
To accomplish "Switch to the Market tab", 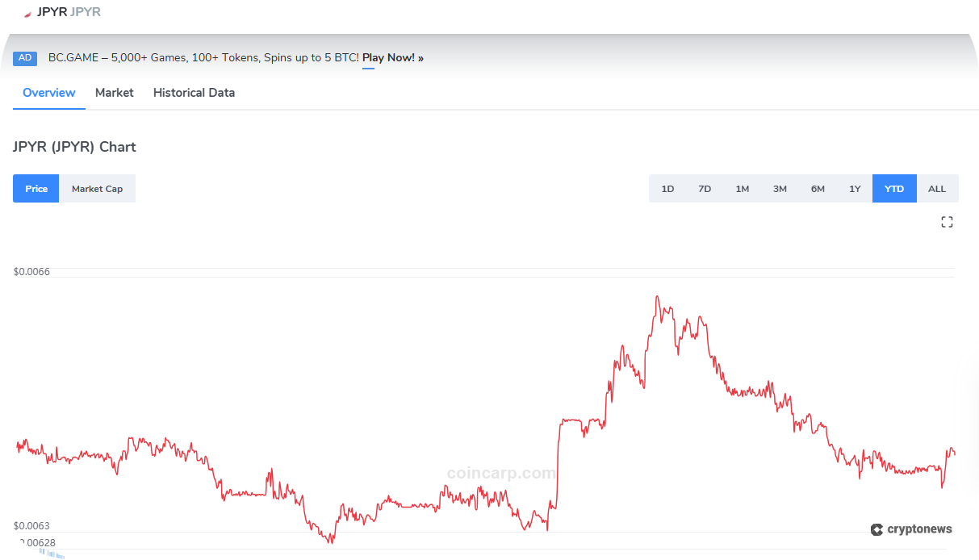I will 115,93.
